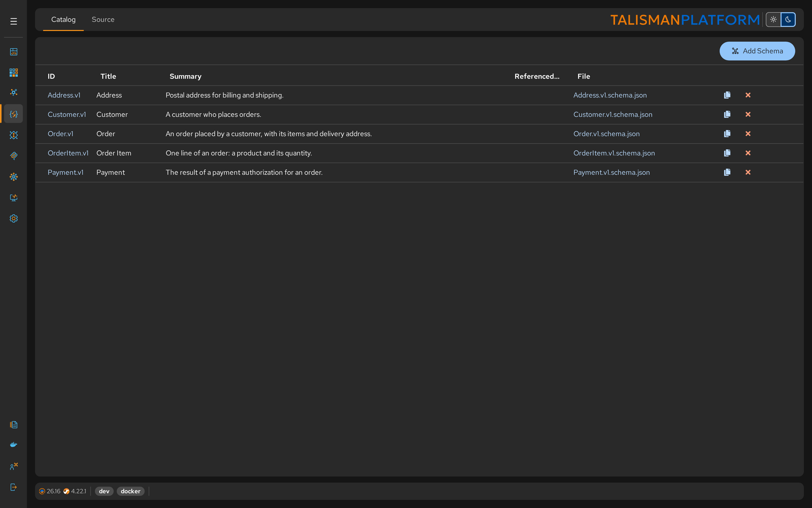Open the diamond circuit icon in sidebar
Image resolution: width=812 pixels, height=508 pixels.
(x=13, y=135)
